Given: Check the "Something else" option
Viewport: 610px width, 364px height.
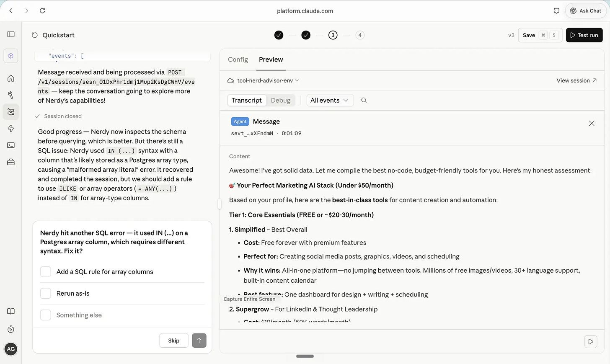Looking at the screenshot, I should [x=46, y=315].
